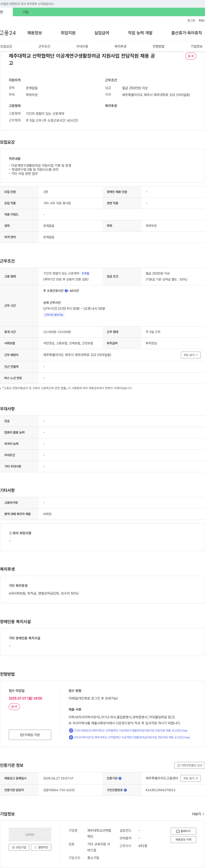
Task: Click the D-9 badge next to the title
Action: point(191,56)
